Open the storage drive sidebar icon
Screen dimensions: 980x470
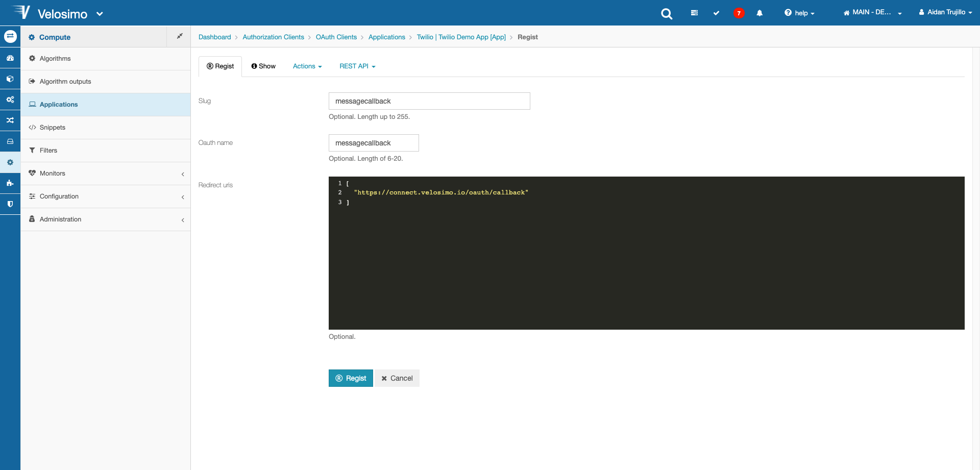click(10, 141)
